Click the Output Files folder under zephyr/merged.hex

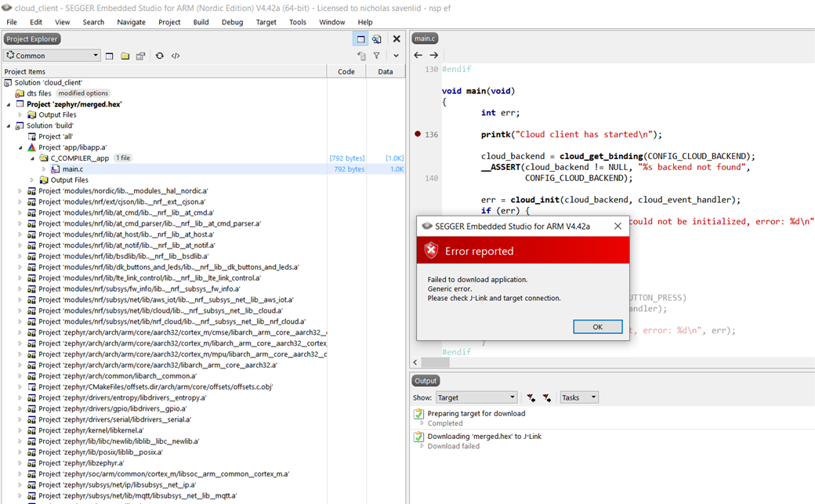point(57,114)
